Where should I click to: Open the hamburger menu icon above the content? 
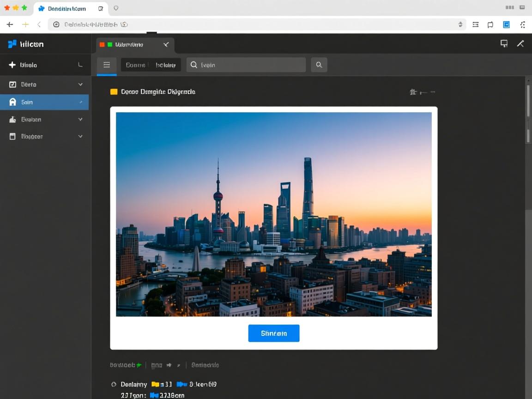pyautogui.click(x=107, y=65)
